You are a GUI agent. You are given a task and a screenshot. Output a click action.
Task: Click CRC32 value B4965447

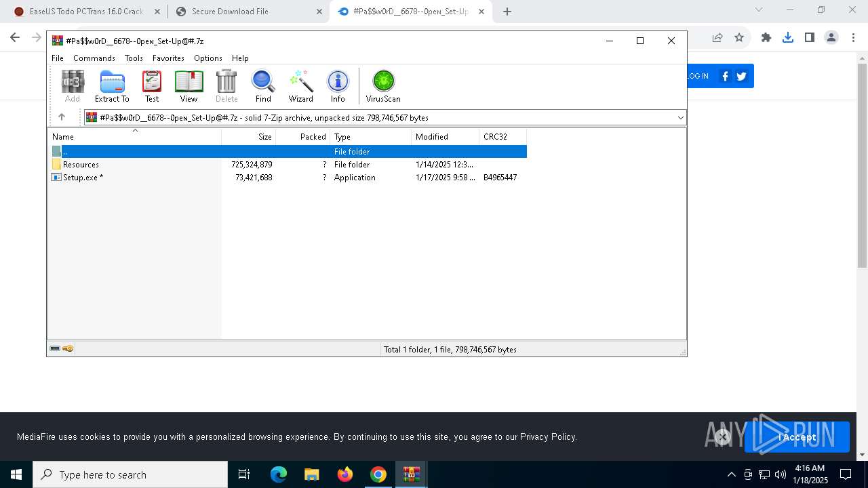click(500, 178)
